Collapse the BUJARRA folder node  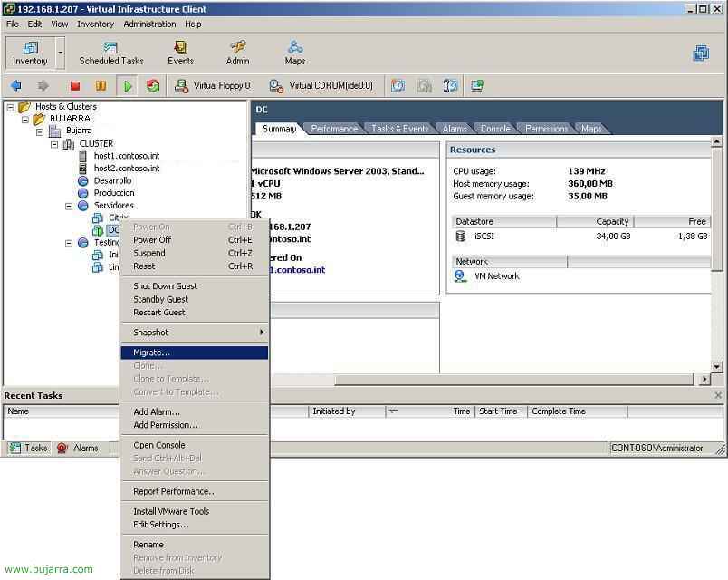[25, 120]
